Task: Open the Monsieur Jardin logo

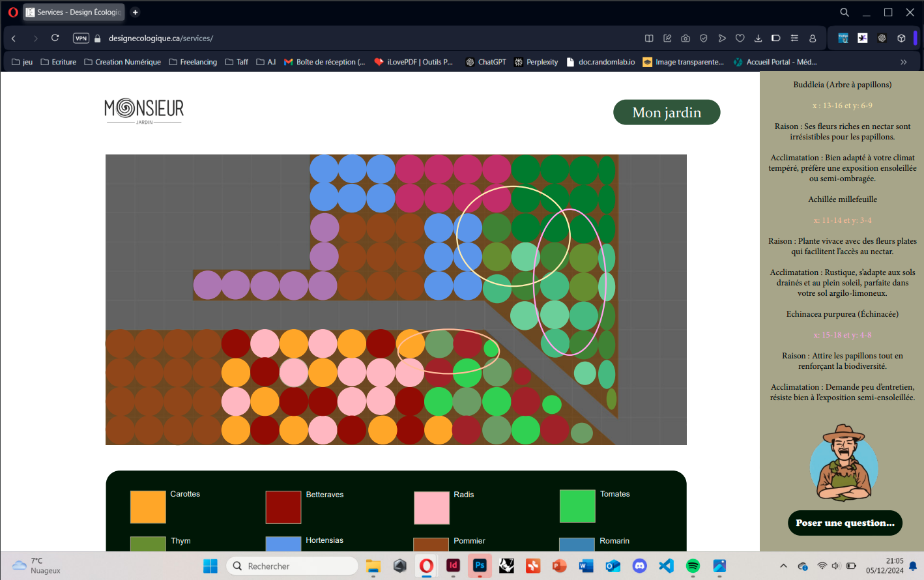Action: coord(144,111)
